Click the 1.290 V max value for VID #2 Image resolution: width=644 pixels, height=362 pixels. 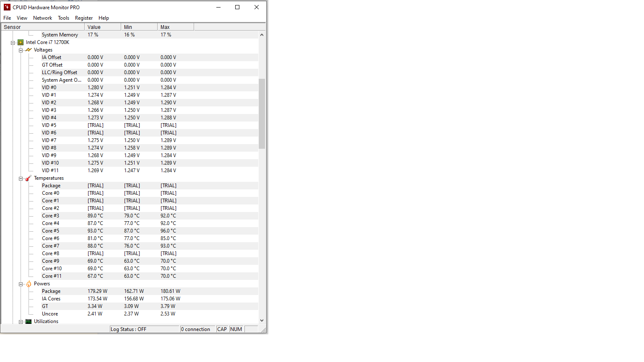pos(168,103)
